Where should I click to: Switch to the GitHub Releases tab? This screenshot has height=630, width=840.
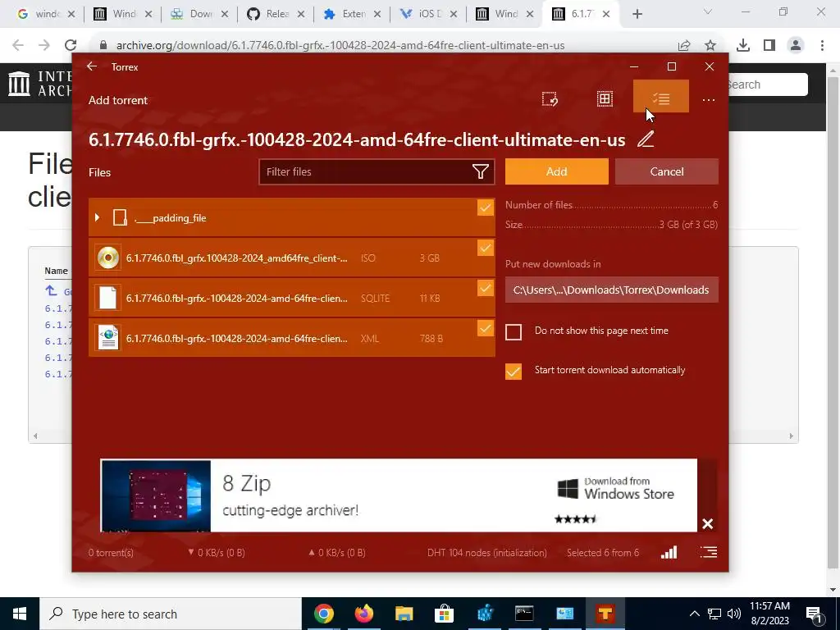click(276, 14)
